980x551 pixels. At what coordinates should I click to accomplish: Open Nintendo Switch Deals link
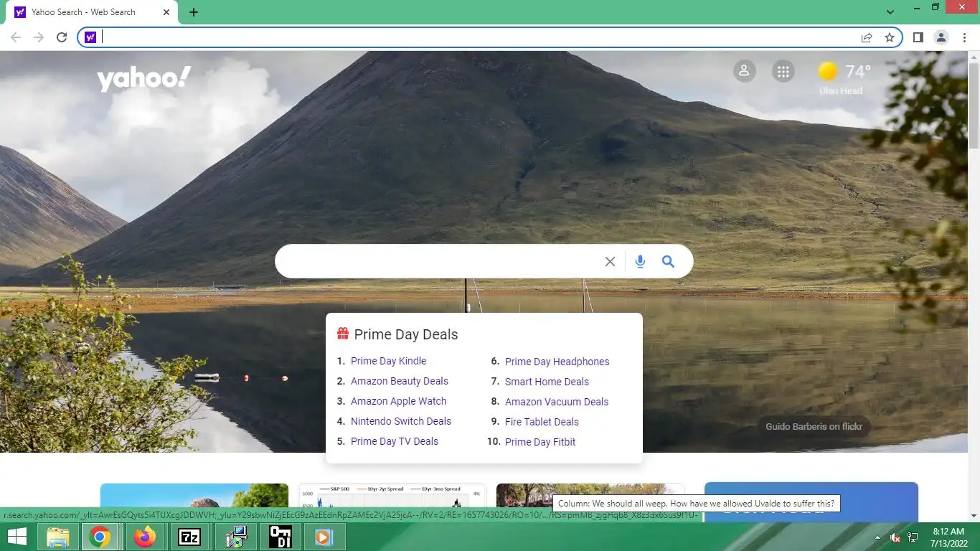[x=401, y=421]
